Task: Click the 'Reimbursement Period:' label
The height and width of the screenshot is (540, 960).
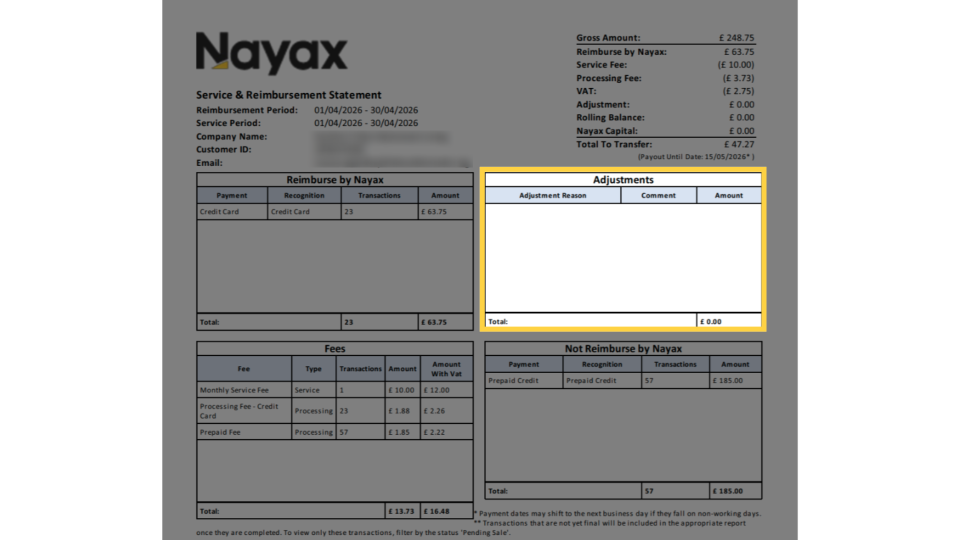Action: (247, 110)
